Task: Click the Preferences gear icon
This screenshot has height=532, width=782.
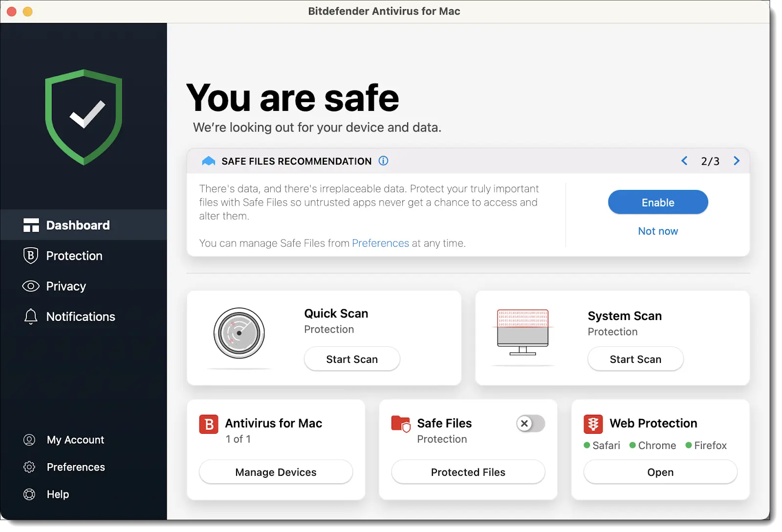Action: click(29, 467)
